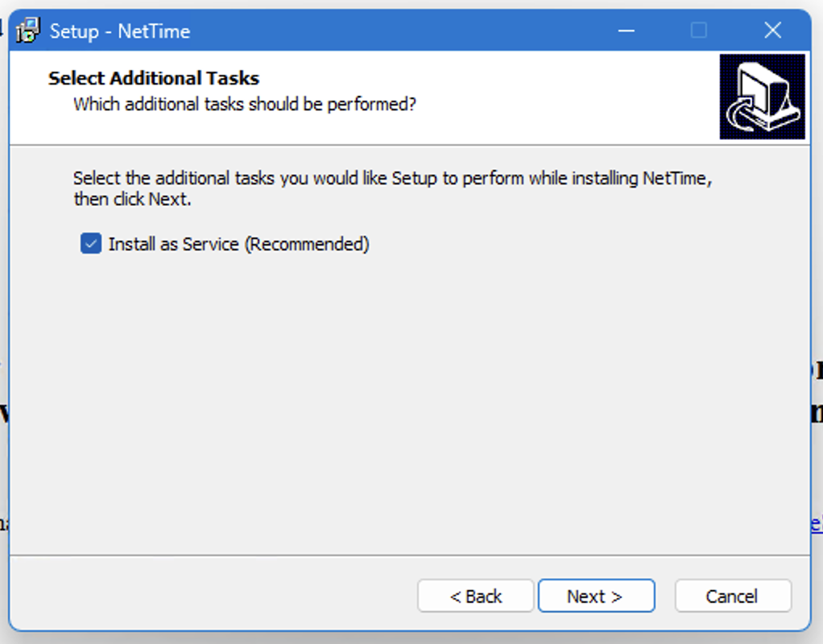Click the blue link behind the dialog's right edge
The image size is (823, 644).
click(817, 523)
